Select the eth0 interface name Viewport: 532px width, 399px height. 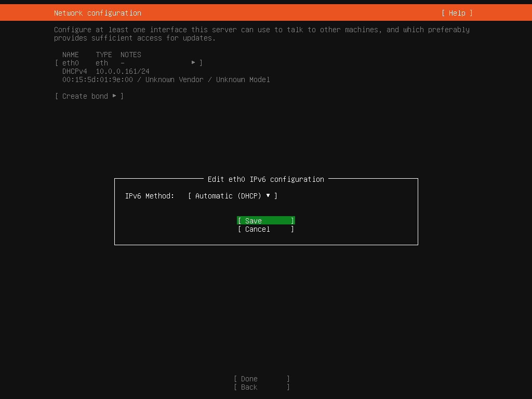70,63
